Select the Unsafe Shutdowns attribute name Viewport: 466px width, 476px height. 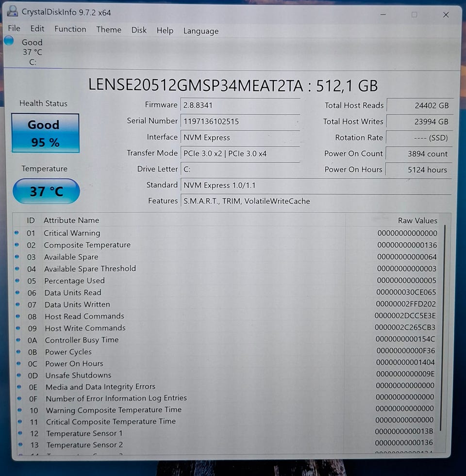pyautogui.click(x=78, y=375)
